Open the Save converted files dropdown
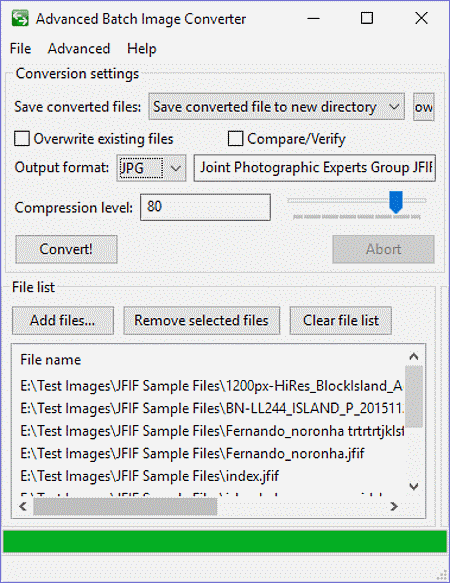Screen dimensions: 450x583 (x=276, y=107)
